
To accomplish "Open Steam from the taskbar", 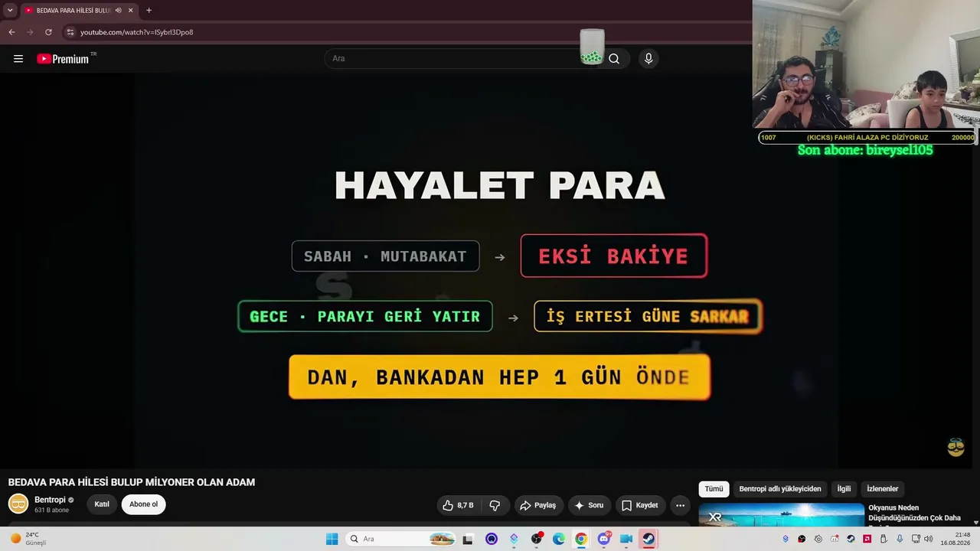I will [648, 539].
